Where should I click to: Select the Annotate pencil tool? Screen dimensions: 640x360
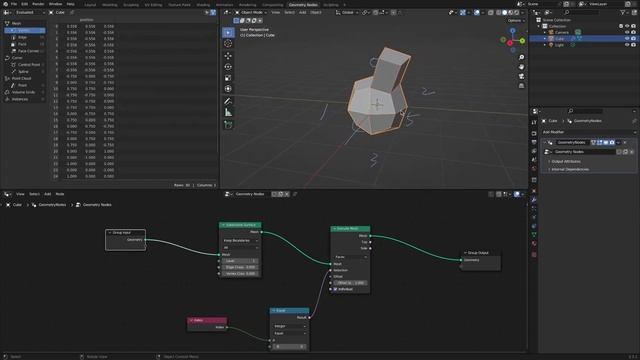228,101
